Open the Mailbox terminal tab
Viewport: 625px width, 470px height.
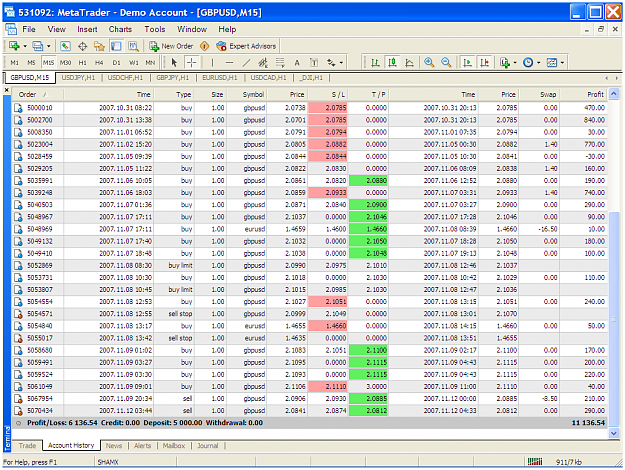174,446
